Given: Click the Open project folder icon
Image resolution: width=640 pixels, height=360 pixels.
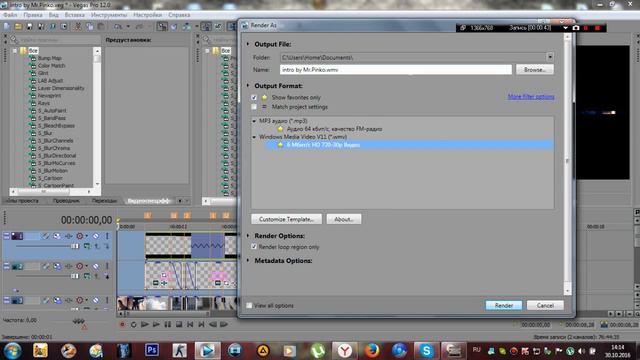Looking at the screenshot, I should coord(18,27).
